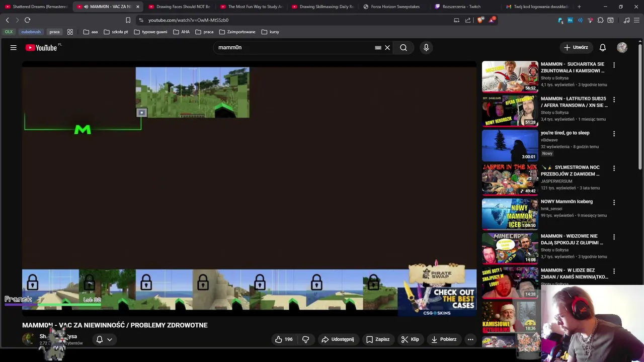Like the video (196 likes)
This screenshot has height=362, width=644.
[284, 339]
